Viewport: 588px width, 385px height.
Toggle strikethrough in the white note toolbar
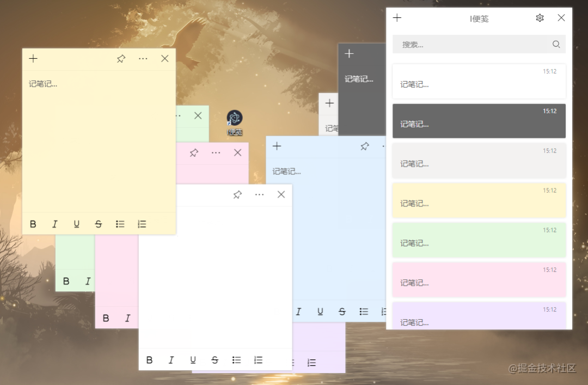tap(215, 360)
